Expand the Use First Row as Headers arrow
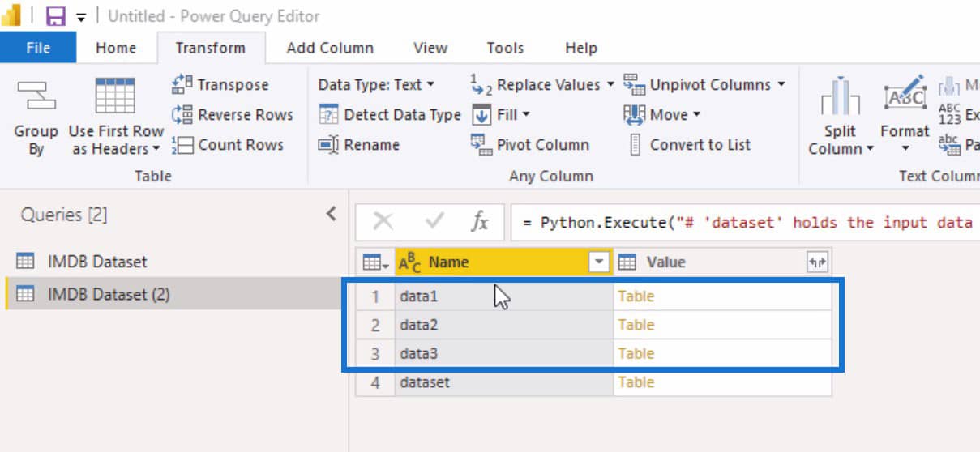Viewport: 980px width, 452px height. tap(156, 149)
